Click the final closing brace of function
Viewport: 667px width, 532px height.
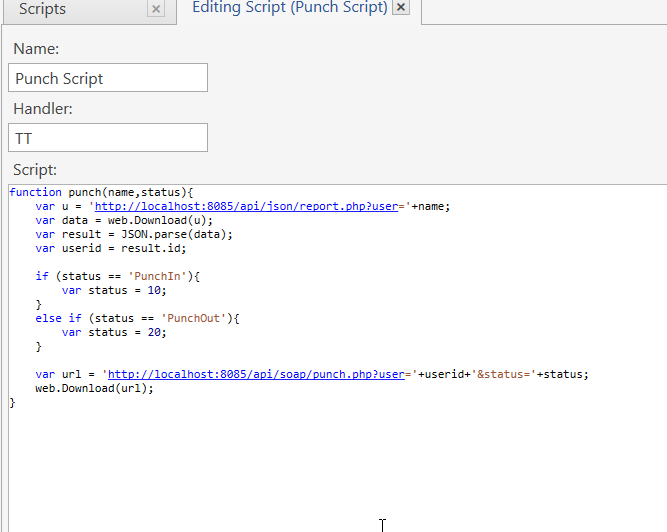[13, 402]
